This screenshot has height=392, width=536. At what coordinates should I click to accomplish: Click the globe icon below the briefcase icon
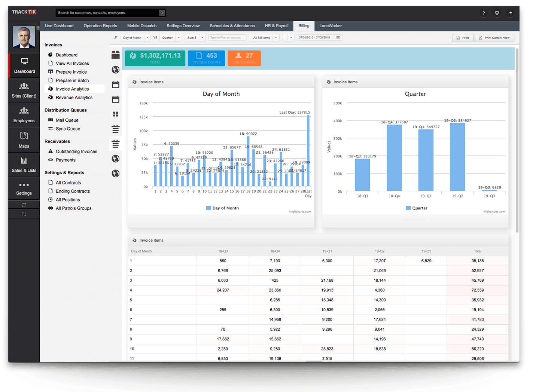(115, 70)
